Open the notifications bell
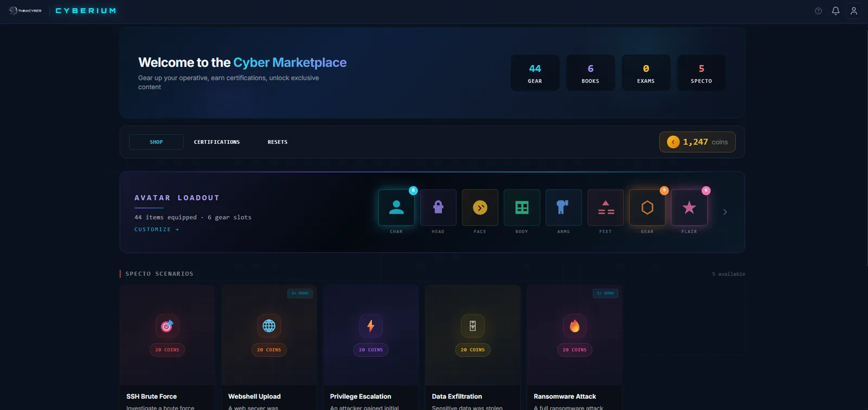 [x=835, y=11]
